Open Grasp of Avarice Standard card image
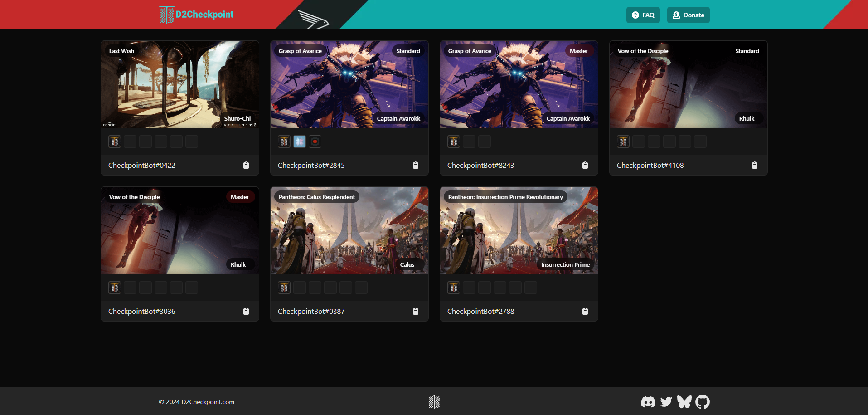Viewport: 868px width, 415px height. (x=349, y=84)
